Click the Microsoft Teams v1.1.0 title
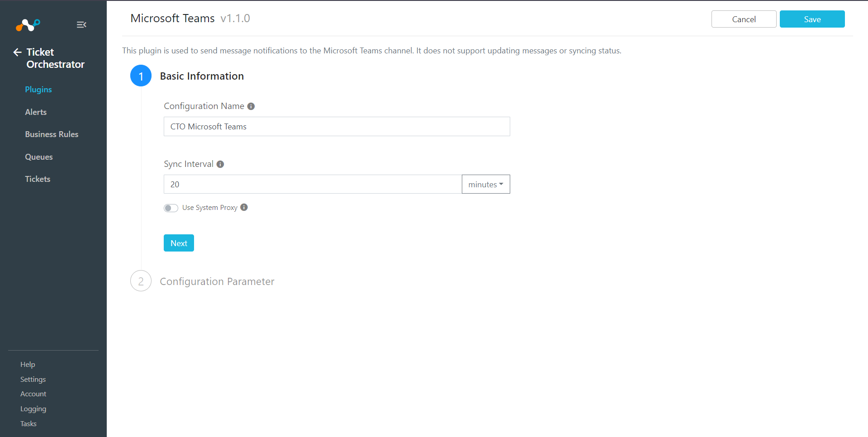The image size is (868, 437). [190, 19]
